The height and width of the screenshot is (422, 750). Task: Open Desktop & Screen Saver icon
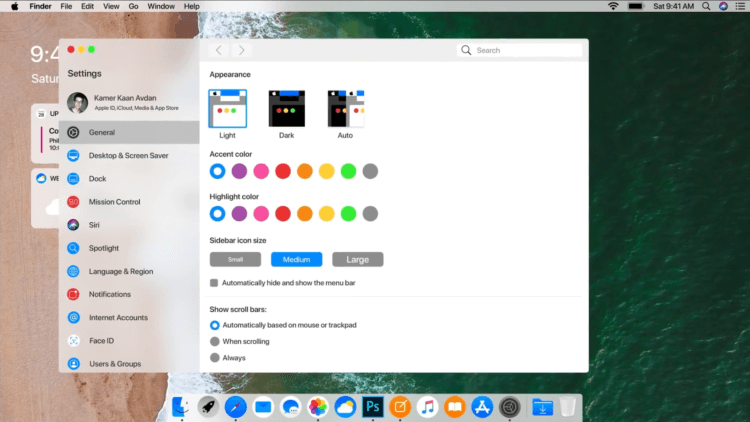pyautogui.click(x=73, y=155)
